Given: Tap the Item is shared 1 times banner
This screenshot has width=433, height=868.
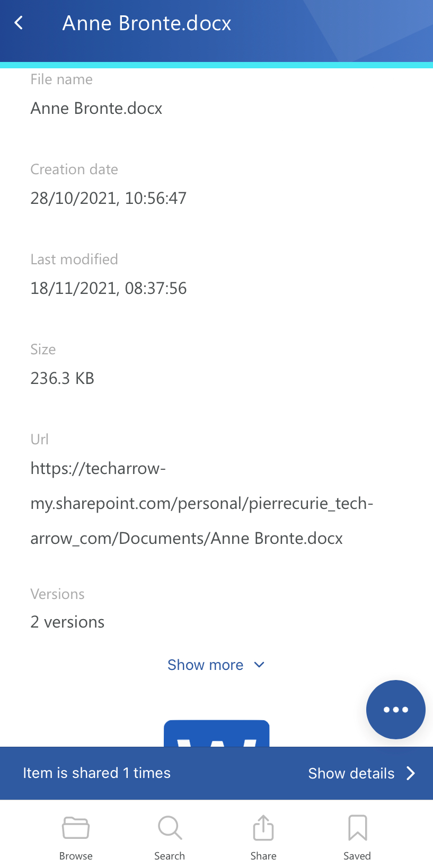Looking at the screenshot, I should 97,773.
